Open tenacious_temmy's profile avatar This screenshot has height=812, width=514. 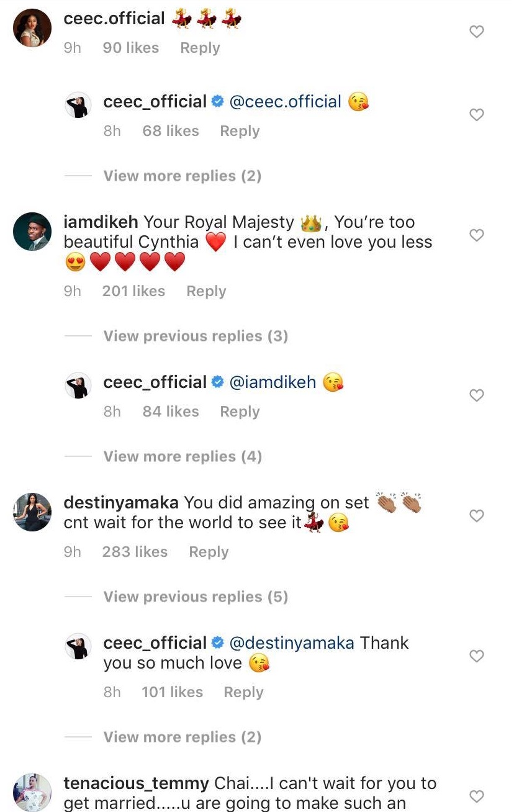coord(32,792)
